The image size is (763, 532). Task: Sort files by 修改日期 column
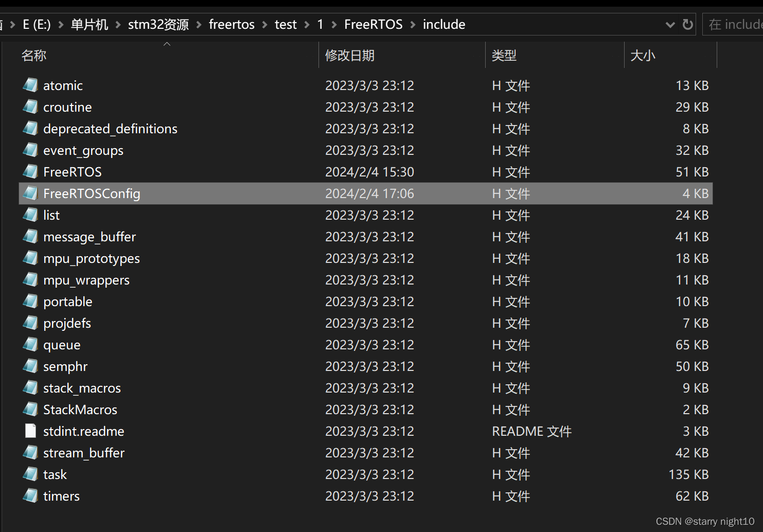(x=350, y=55)
